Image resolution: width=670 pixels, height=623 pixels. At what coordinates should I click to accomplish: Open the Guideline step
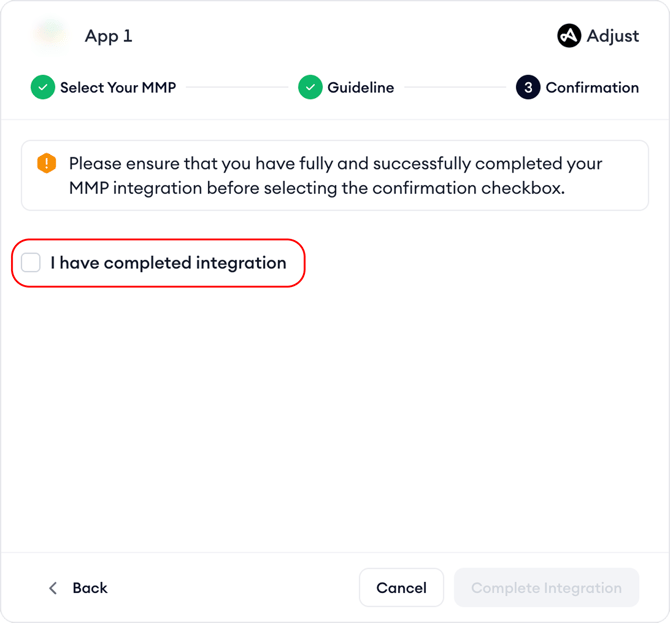tap(360, 87)
